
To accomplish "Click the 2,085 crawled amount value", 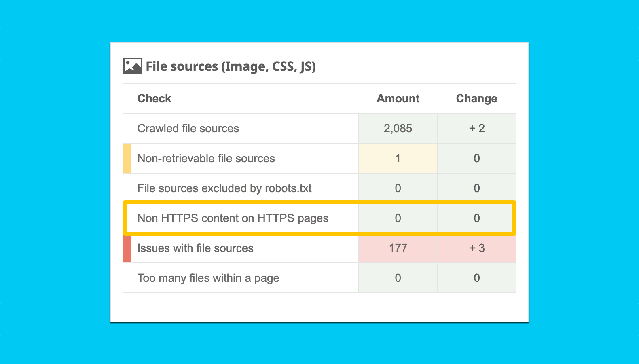I will [398, 128].
